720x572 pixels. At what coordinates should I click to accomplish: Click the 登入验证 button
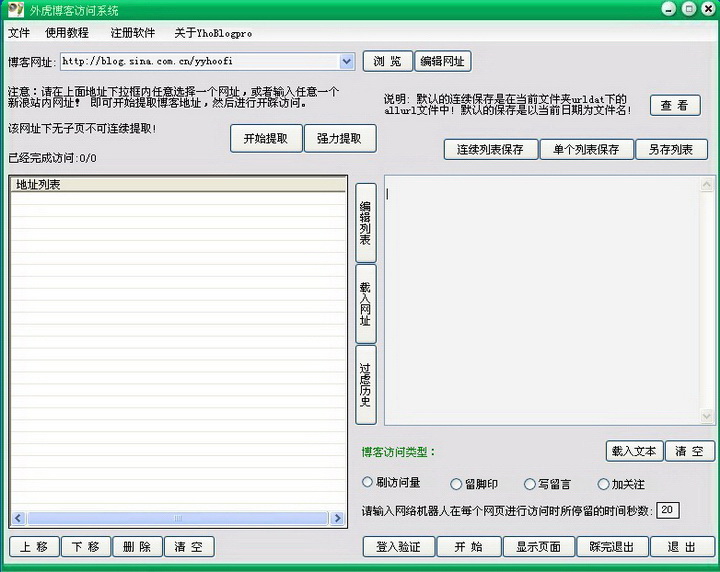click(x=399, y=547)
